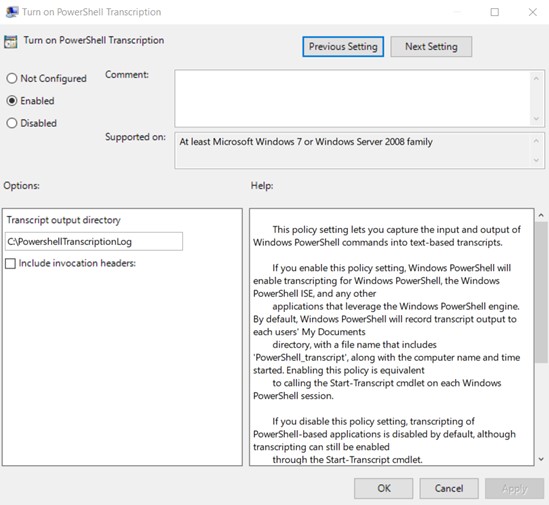
Task: Click the Next Setting button
Action: pyautogui.click(x=431, y=47)
